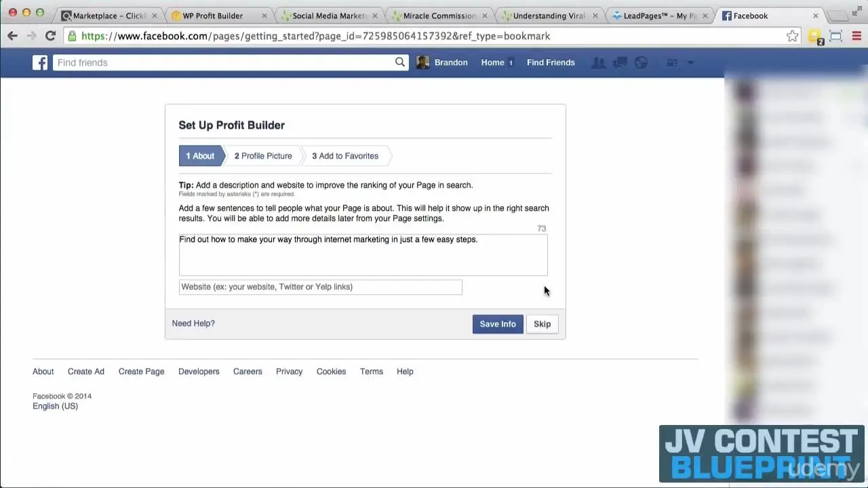Open the Need Help? link

(x=193, y=323)
